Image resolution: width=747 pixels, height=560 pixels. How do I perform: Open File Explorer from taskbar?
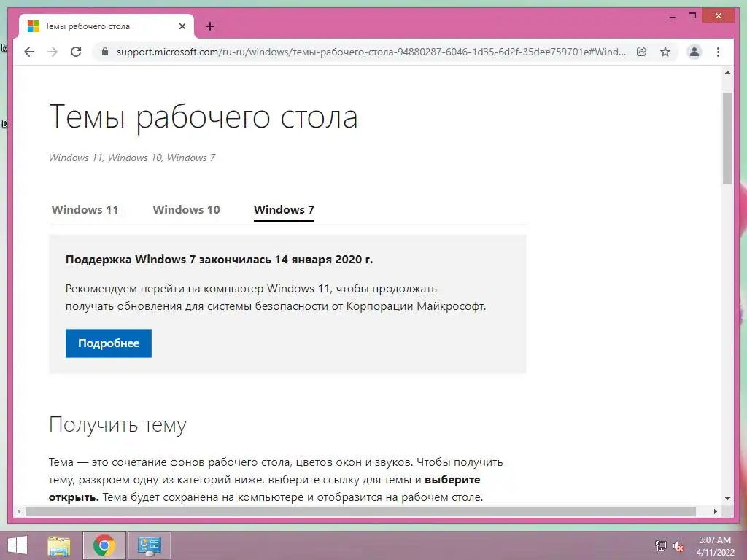[59, 545]
